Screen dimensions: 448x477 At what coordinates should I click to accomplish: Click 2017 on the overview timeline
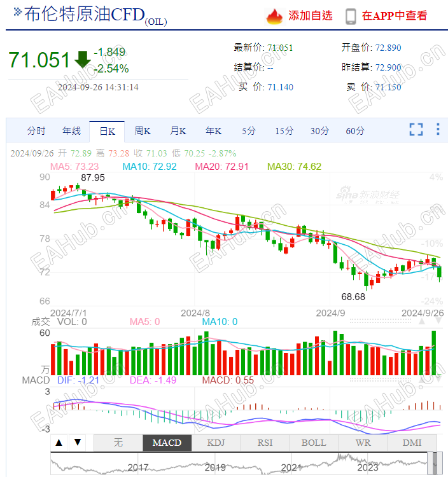coord(138,467)
